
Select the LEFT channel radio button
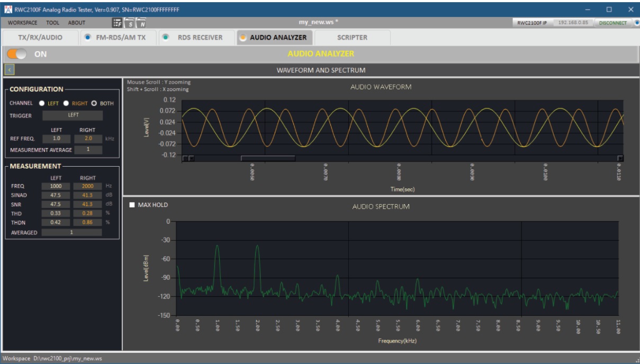[x=43, y=103]
